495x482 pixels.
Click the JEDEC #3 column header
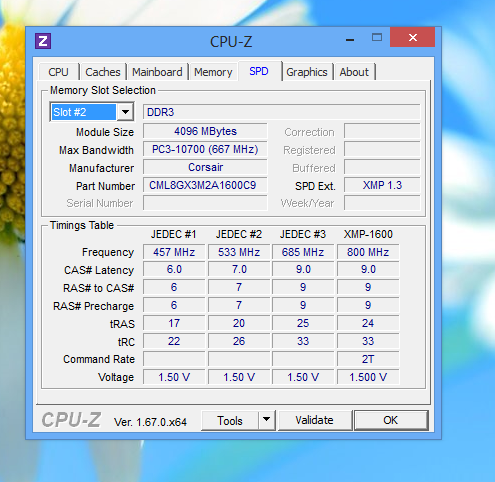click(x=303, y=234)
